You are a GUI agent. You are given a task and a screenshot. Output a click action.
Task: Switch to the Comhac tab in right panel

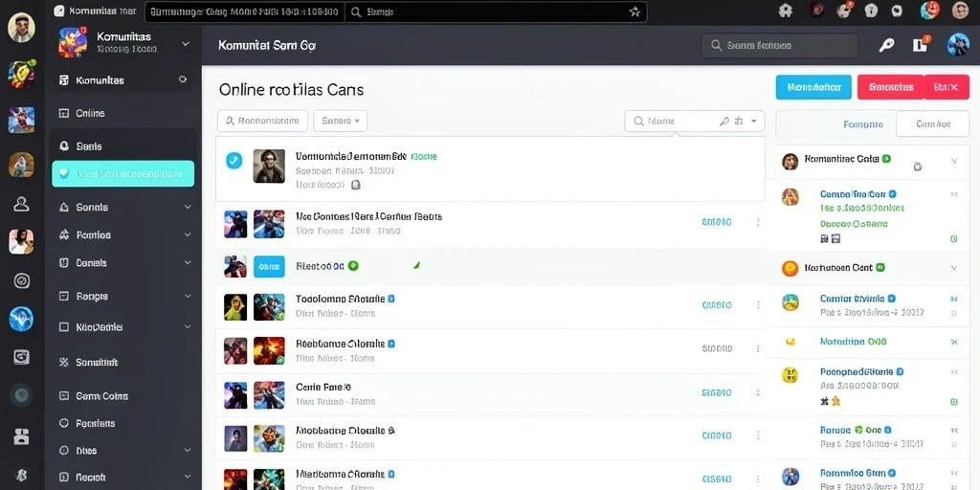coord(932,123)
